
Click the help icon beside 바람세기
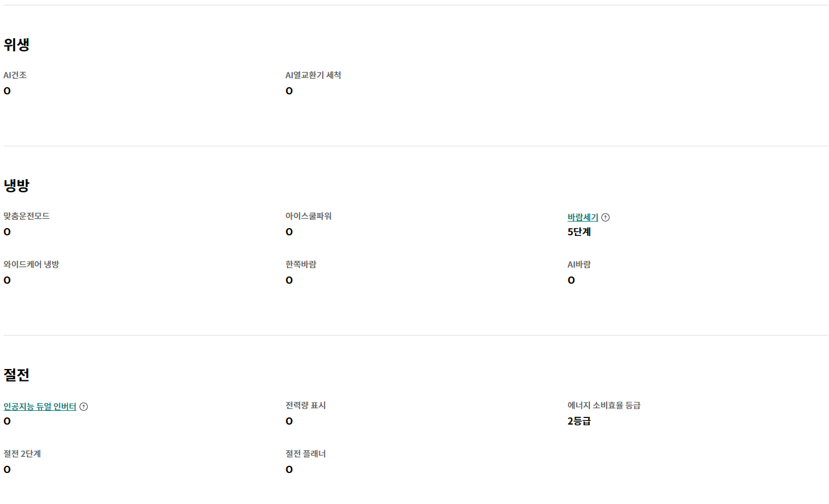tap(605, 217)
